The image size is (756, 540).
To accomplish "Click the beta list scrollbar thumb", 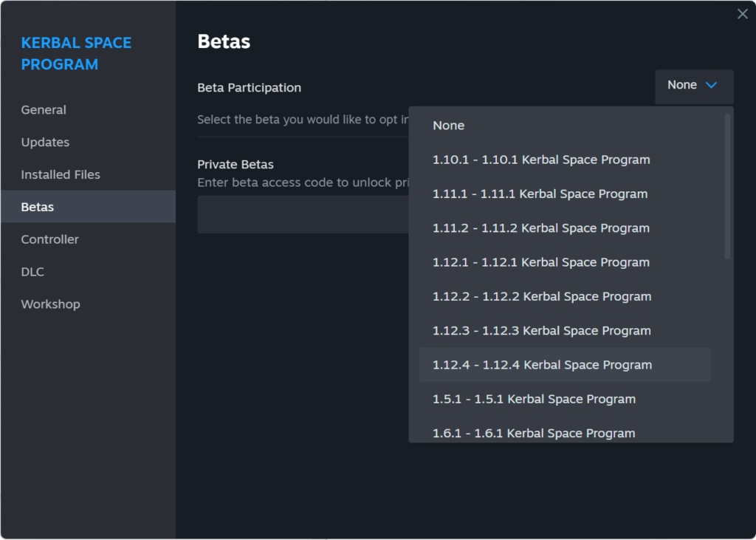I will (x=727, y=186).
